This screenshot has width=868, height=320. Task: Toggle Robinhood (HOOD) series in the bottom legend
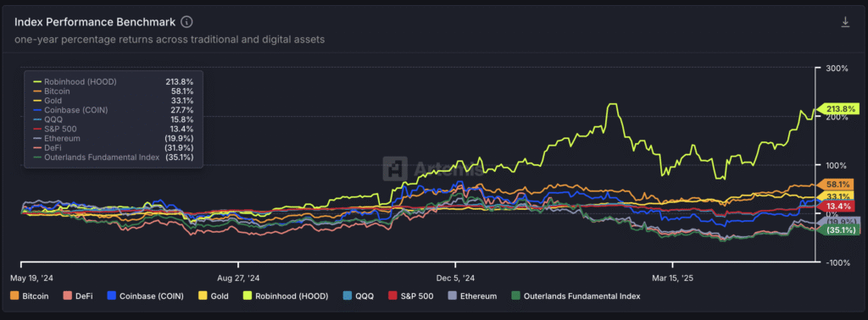tap(286, 296)
